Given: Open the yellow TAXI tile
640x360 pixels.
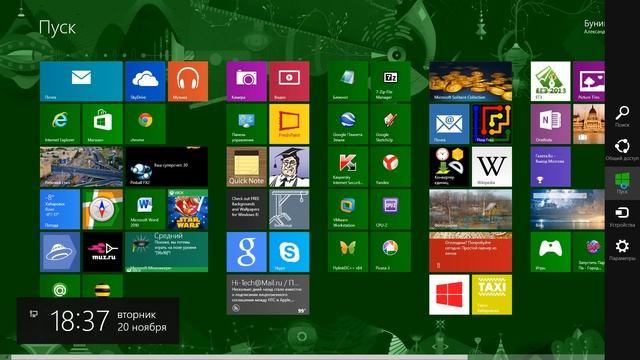Looking at the screenshot, I should pos(492,294).
